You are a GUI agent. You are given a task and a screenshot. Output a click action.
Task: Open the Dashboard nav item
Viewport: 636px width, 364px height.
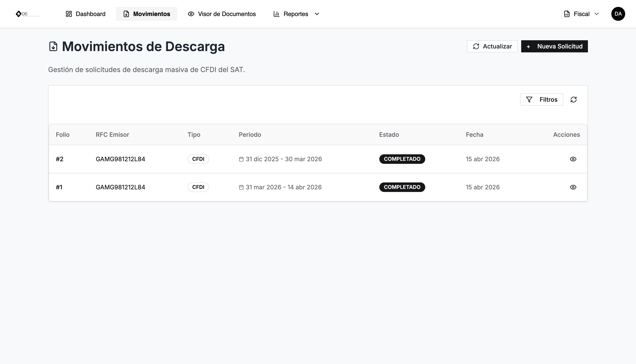[x=85, y=14]
